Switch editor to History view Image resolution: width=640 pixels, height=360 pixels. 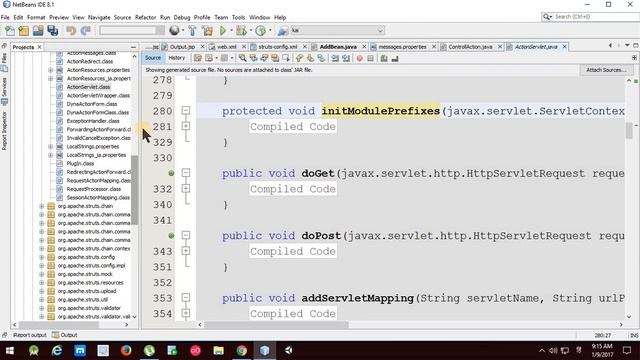click(x=177, y=58)
